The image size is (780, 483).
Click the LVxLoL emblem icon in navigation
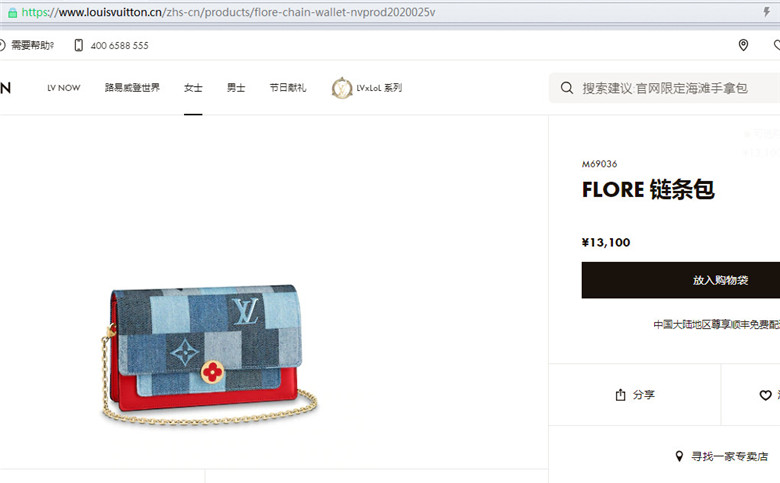[342, 88]
